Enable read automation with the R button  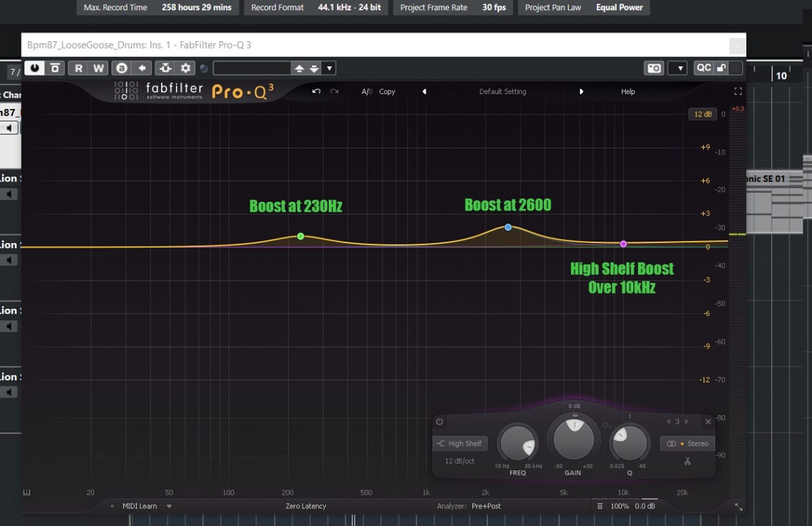pos(78,68)
